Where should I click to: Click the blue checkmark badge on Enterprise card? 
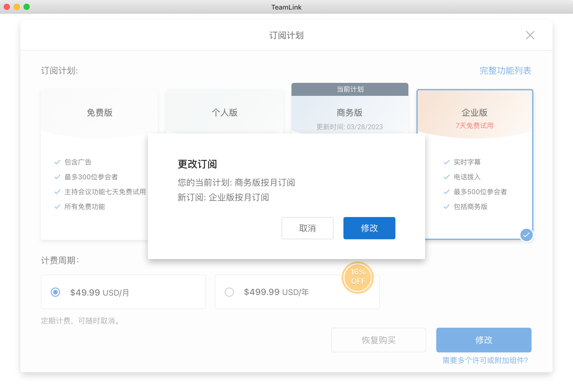tap(526, 235)
